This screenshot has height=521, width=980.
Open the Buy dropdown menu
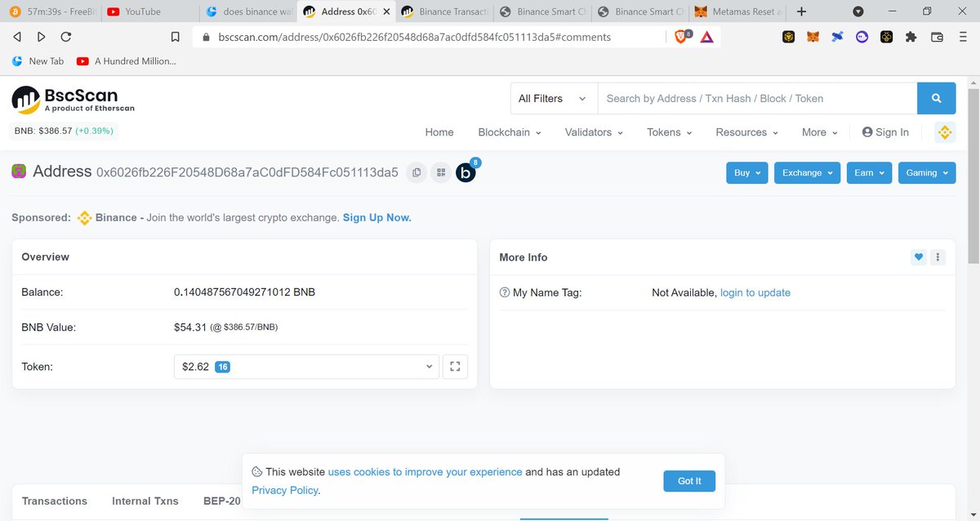746,172
